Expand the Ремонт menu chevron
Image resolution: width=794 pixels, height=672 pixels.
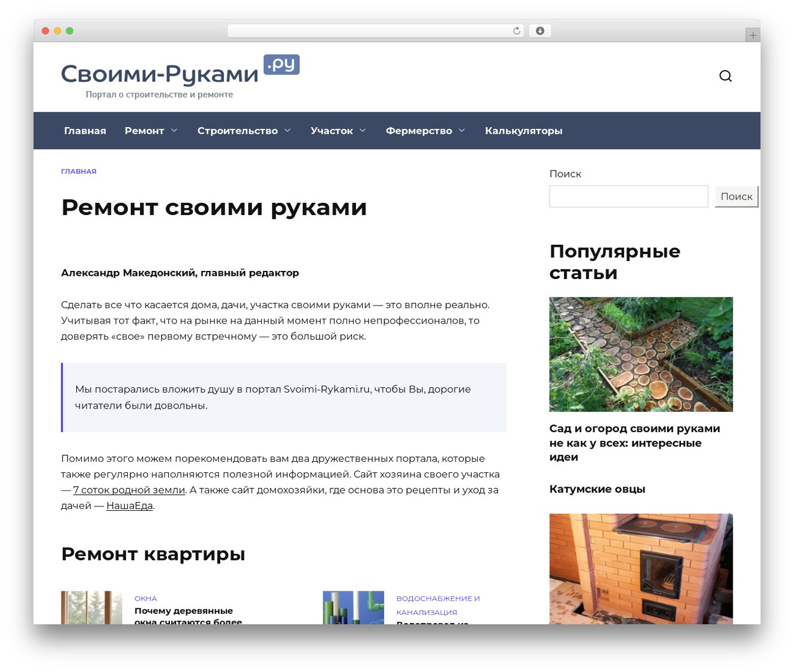click(174, 130)
